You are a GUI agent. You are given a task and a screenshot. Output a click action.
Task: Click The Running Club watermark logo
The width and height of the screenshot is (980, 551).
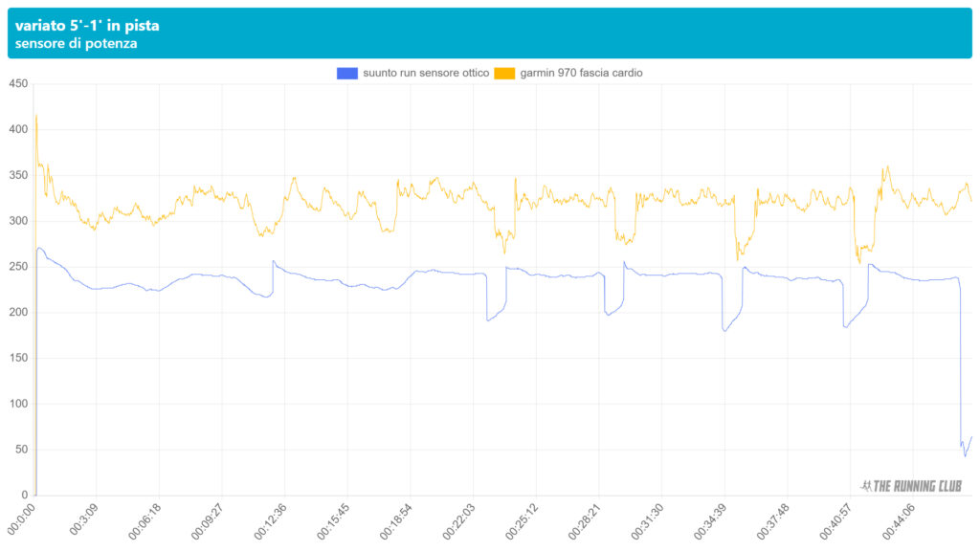916,486
